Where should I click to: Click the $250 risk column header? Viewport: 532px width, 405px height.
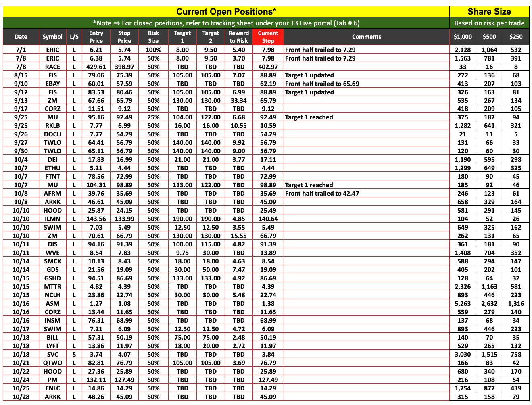[x=515, y=37]
